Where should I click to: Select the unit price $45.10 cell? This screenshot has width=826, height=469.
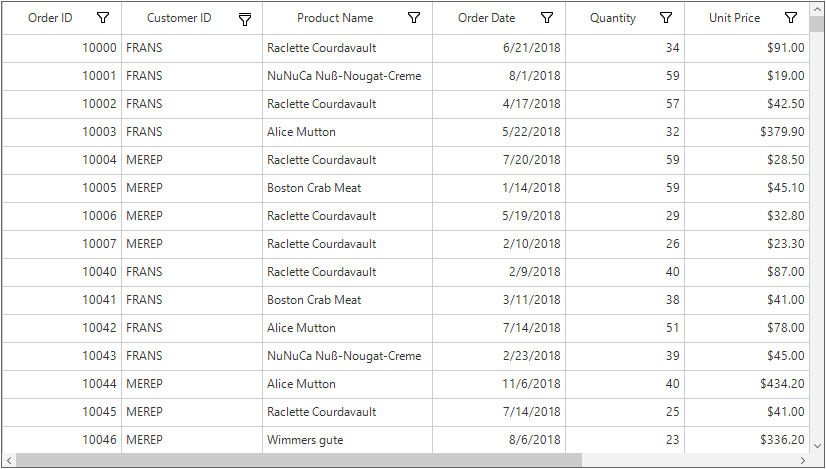pyautogui.click(x=747, y=188)
